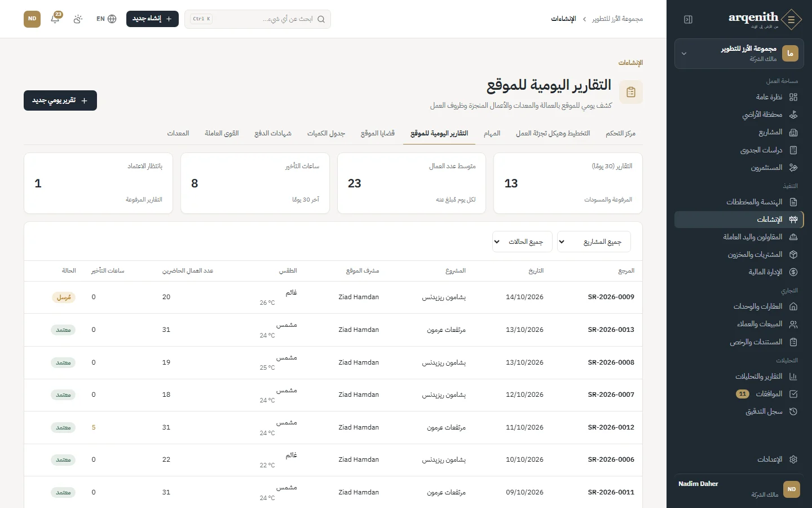
Task: Open report SR-2026-0009
Action: (x=611, y=297)
